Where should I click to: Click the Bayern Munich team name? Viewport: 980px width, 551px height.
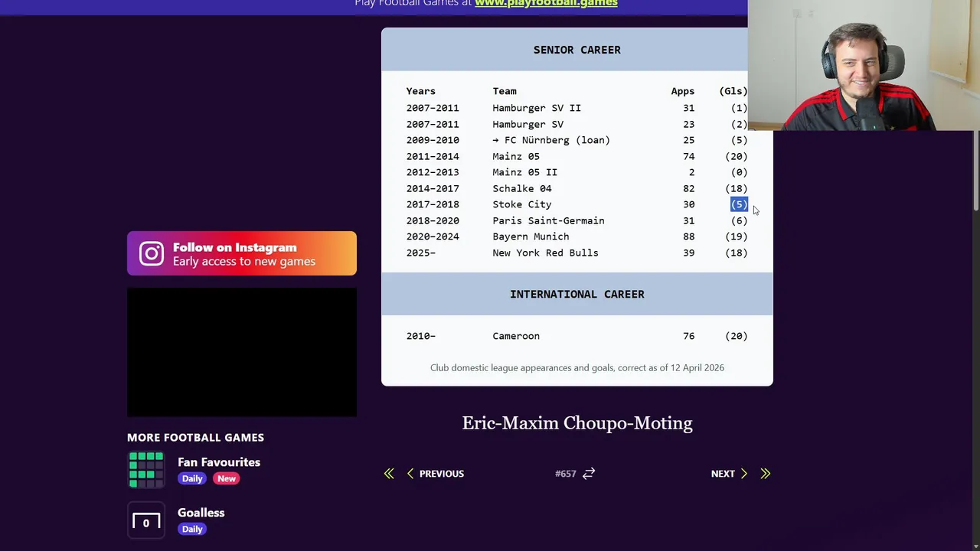click(x=531, y=236)
